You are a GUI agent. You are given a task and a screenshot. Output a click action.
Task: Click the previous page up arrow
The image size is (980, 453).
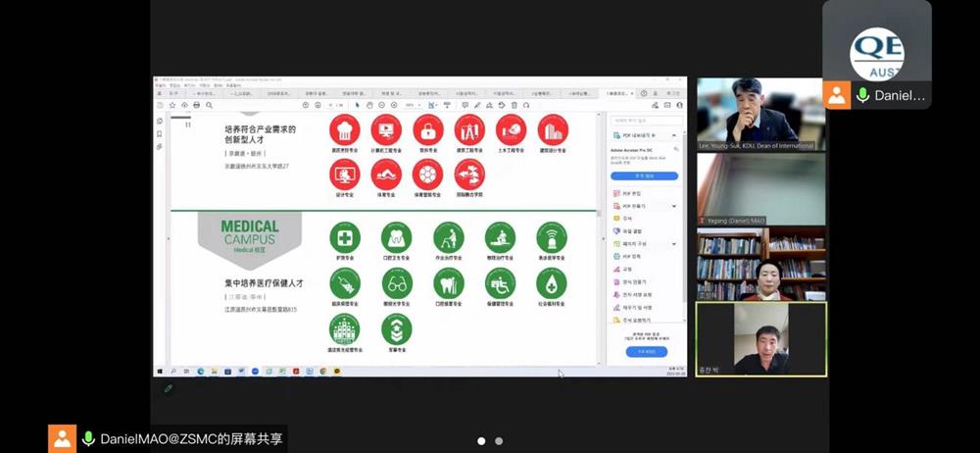pyautogui.click(x=305, y=105)
